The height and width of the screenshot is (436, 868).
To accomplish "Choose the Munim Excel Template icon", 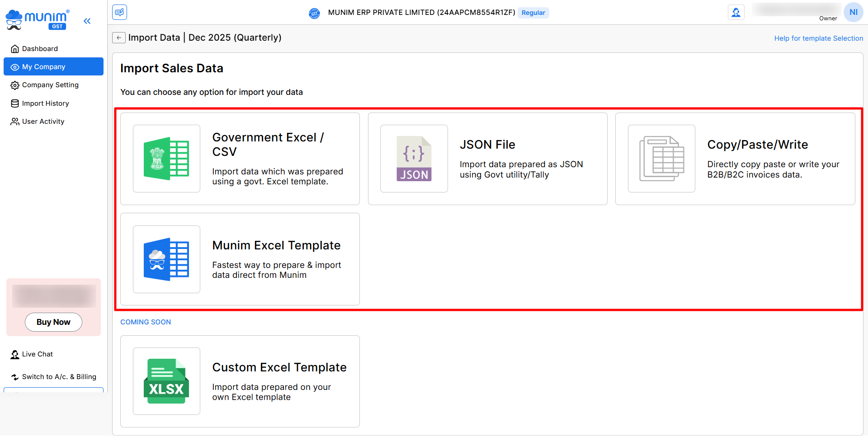I will (166, 259).
